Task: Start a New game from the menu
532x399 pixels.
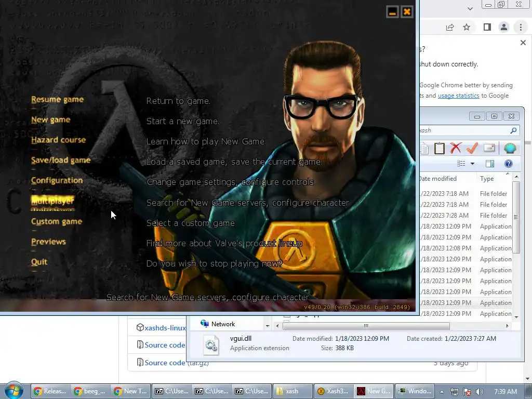Action: 51,120
